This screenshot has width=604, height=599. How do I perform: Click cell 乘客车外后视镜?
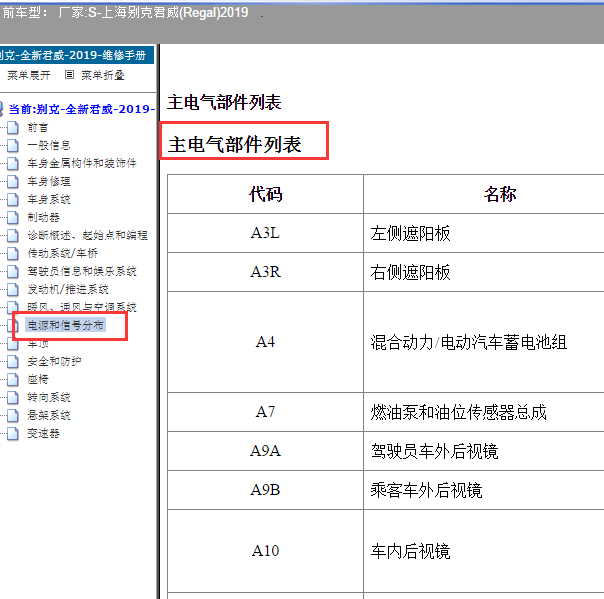click(x=484, y=490)
